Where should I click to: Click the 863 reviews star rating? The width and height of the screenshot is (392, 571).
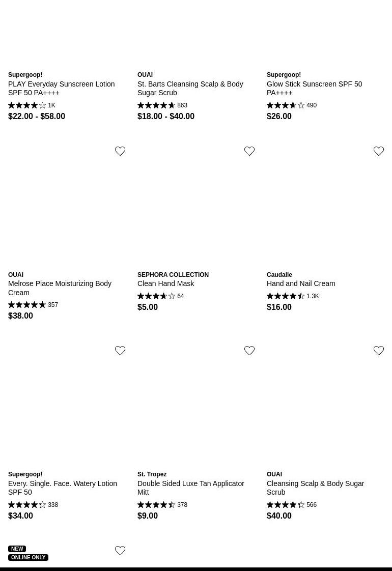tap(162, 105)
